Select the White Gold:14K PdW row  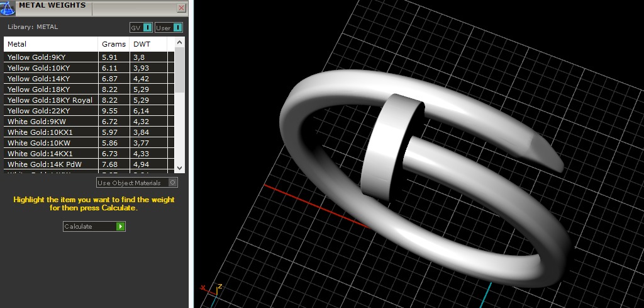(89, 164)
